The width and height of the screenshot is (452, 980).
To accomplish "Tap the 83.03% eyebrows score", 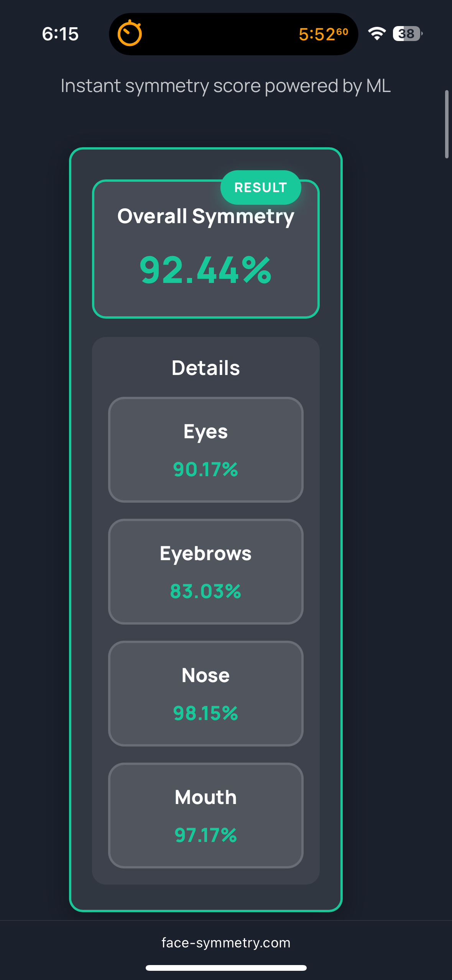I will [206, 591].
